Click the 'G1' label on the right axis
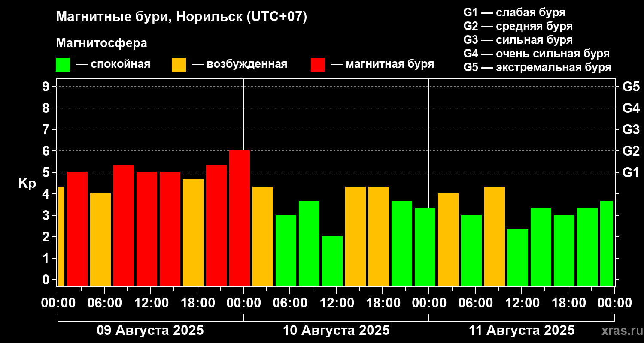 (631, 172)
